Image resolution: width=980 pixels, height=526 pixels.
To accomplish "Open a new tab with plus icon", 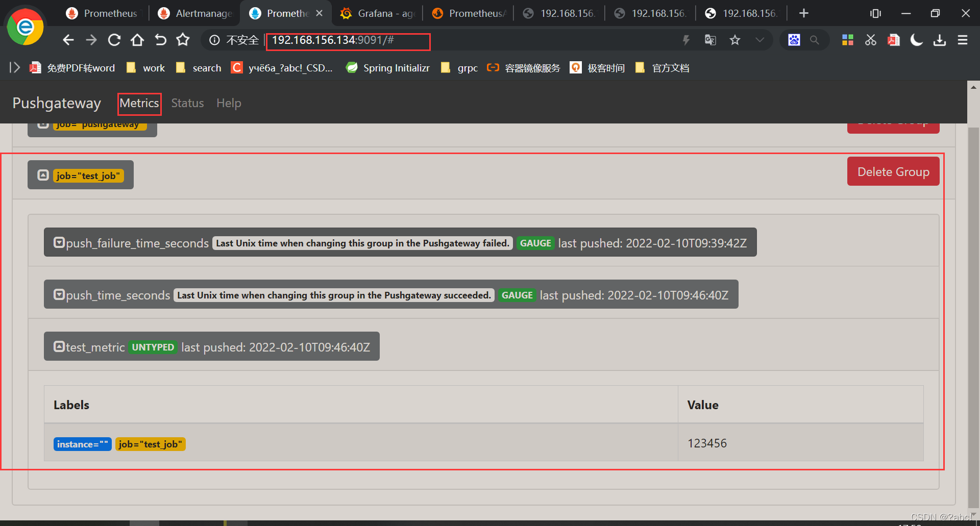I will point(804,13).
